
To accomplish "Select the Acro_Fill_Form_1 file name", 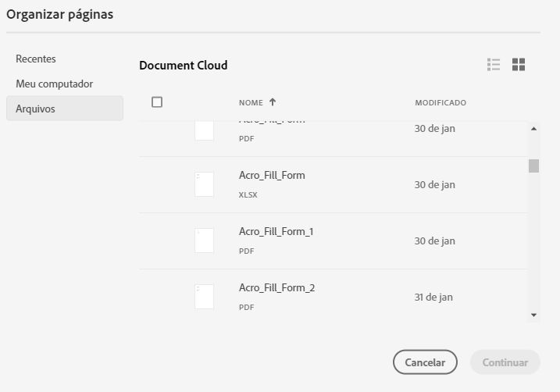I will click(276, 231).
